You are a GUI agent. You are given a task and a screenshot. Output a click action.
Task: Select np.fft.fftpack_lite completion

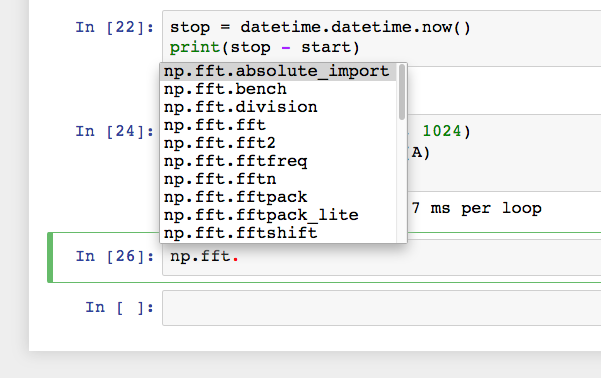tap(278, 215)
